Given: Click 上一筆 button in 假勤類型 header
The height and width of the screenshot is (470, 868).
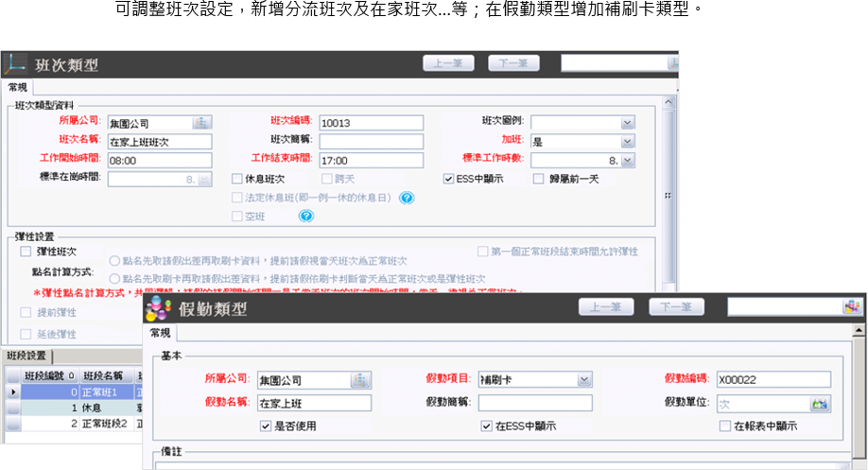Looking at the screenshot, I should coord(605,306).
